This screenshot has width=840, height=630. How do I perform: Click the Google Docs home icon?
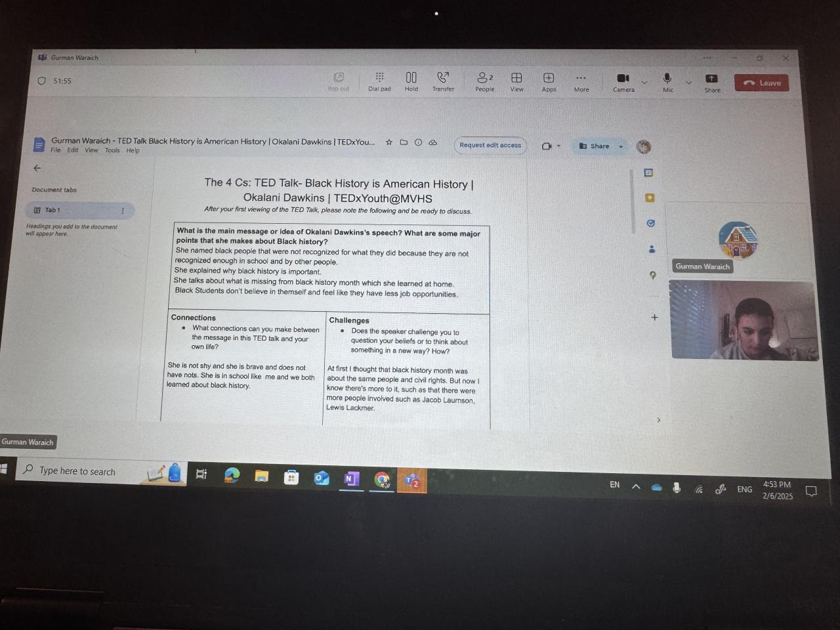click(x=39, y=144)
